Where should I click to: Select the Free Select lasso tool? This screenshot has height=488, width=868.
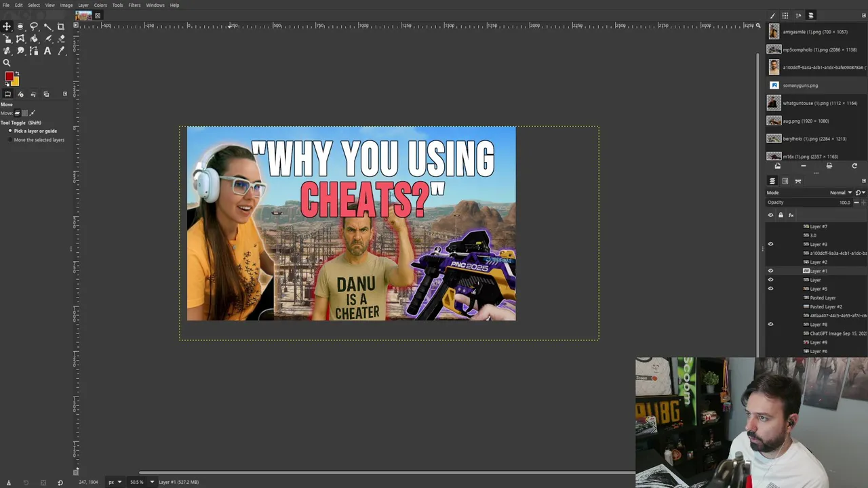pyautogui.click(x=34, y=26)
